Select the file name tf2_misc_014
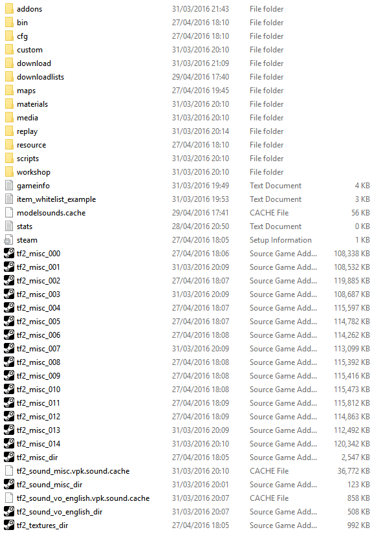Screen dimensions: 392x541 click(x=39, y=444)
